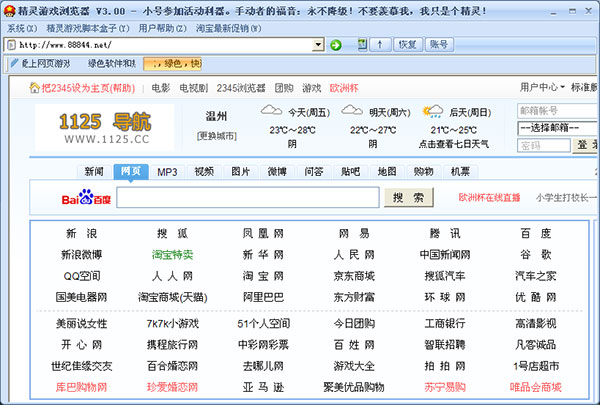Image resolution: width=600 pixels, height=405 pixels.
Task: Open the 2345浏览器 nav link
Action: pos(241,88)
